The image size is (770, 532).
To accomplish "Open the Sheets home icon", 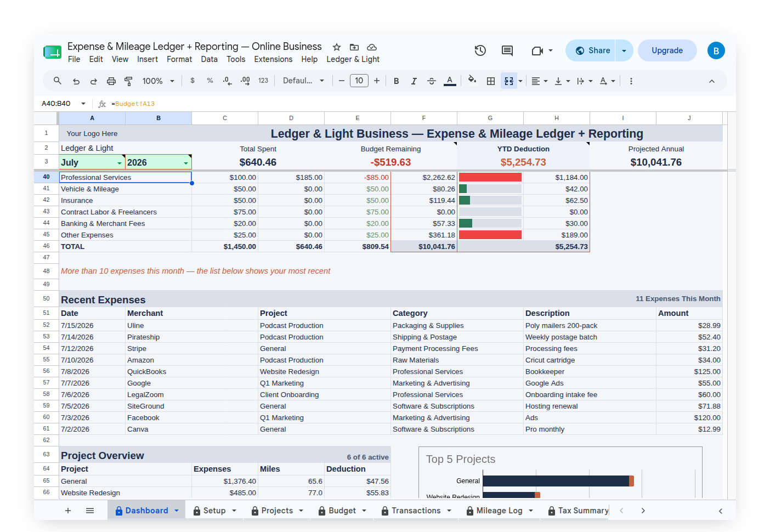I will (53, 52).
